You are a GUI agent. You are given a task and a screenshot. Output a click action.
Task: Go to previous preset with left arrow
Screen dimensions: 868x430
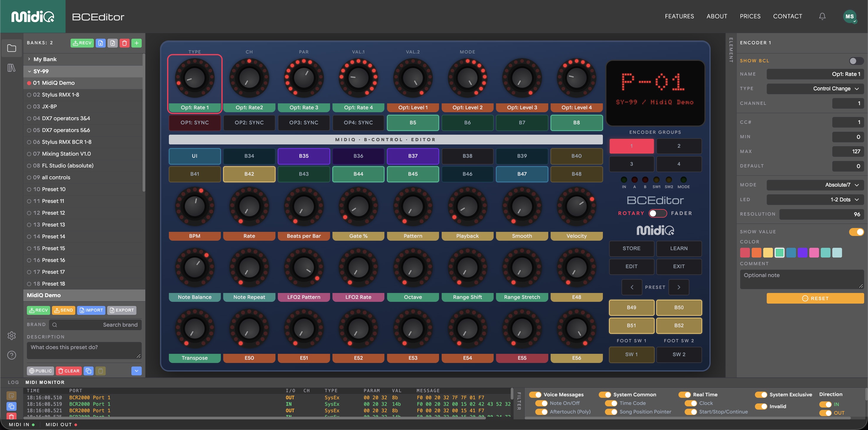click(x=632, y=287)
